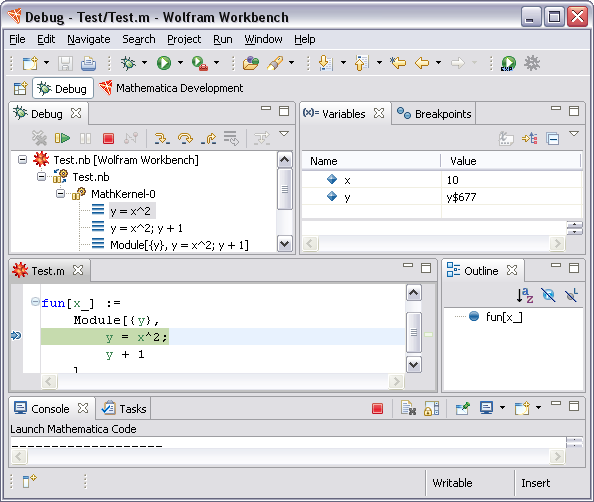Toggle hide fields icon in Outline
This screenshot has height=502, width=594.
click(x=548, y=295)
